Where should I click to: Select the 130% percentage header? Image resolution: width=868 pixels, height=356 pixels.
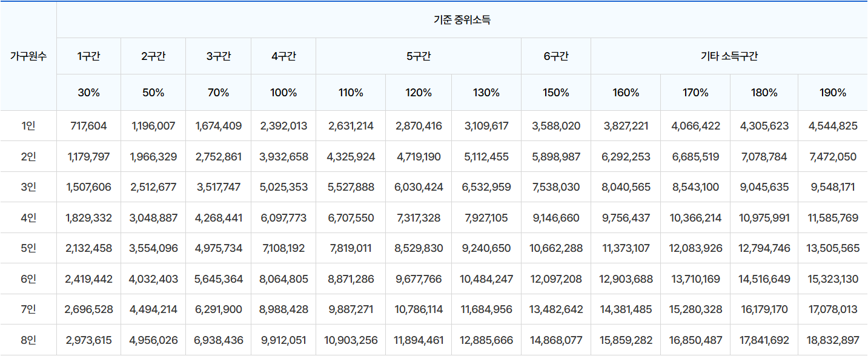coord(486,93)
